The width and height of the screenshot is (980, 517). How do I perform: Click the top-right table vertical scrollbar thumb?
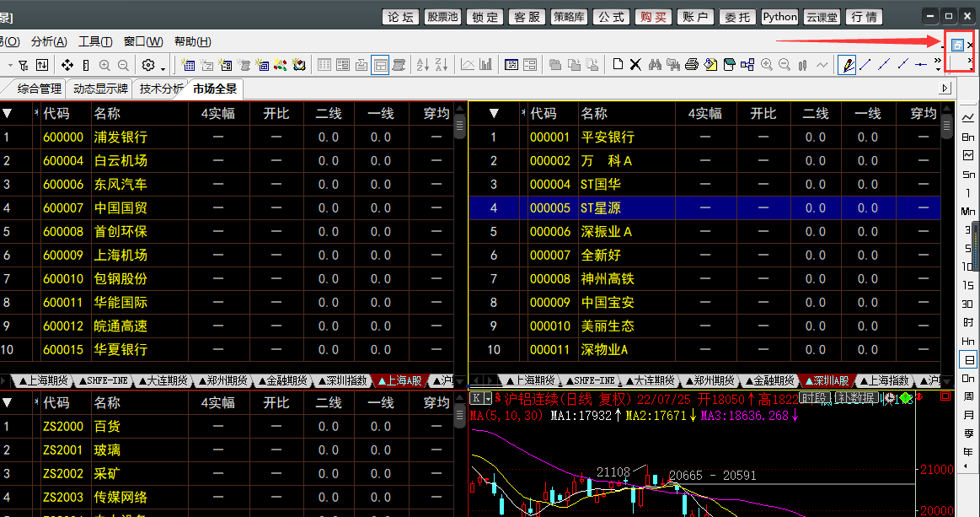[x=947, y=126]
